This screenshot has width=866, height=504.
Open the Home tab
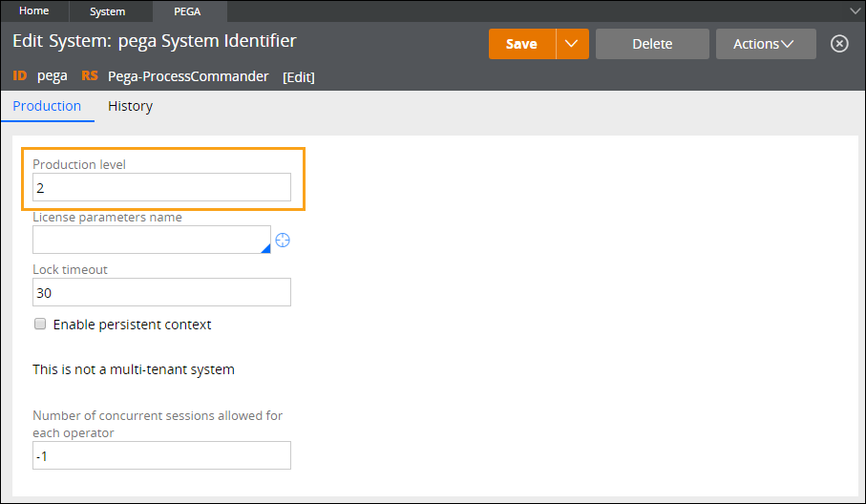(x=34, y=11)
